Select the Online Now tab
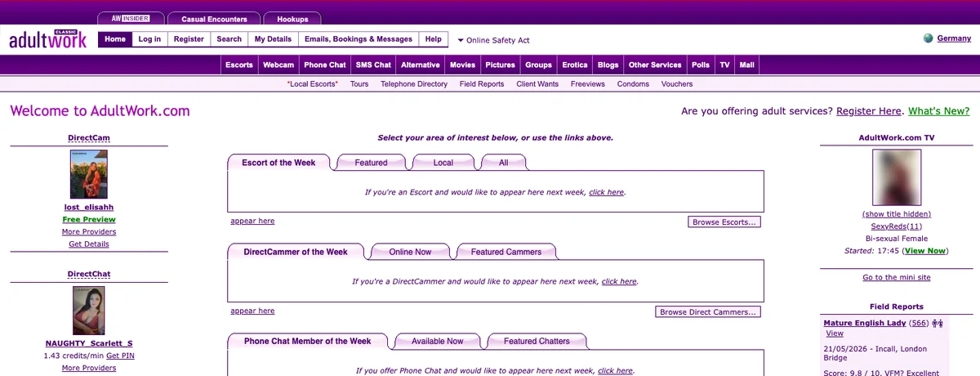The width and height of the screenshot is (980, 376). [x=411, y=252]
